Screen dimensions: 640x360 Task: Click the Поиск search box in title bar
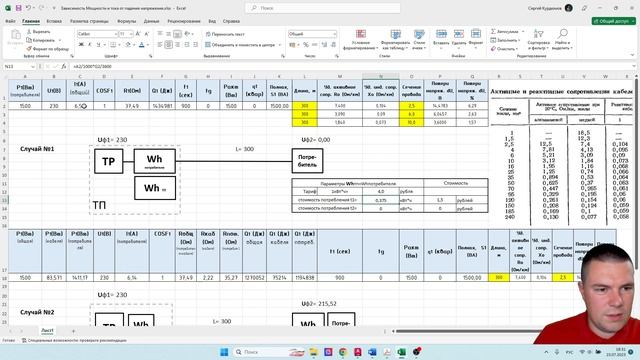coord(322,8)
